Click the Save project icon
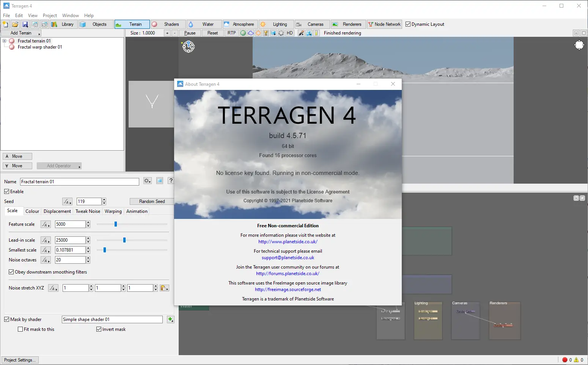Screen dimensions: 588x365 tap(25, 24)
